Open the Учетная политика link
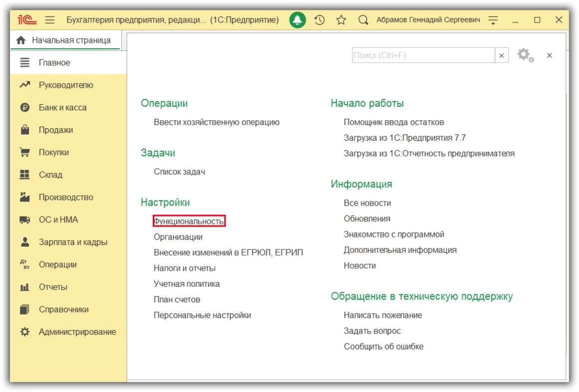Screen dimensions: 579x392 tap(187, 284)
